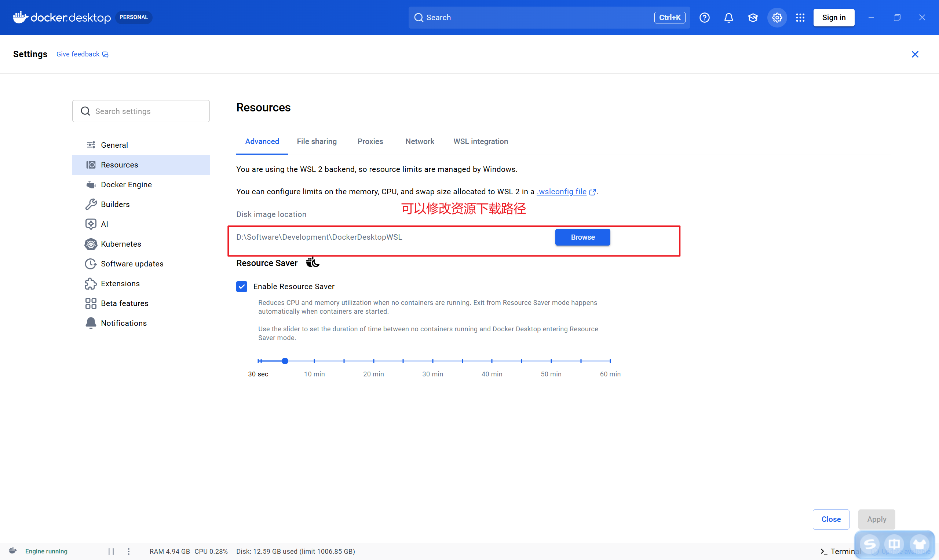Open engine options three-dot menu

129,551
